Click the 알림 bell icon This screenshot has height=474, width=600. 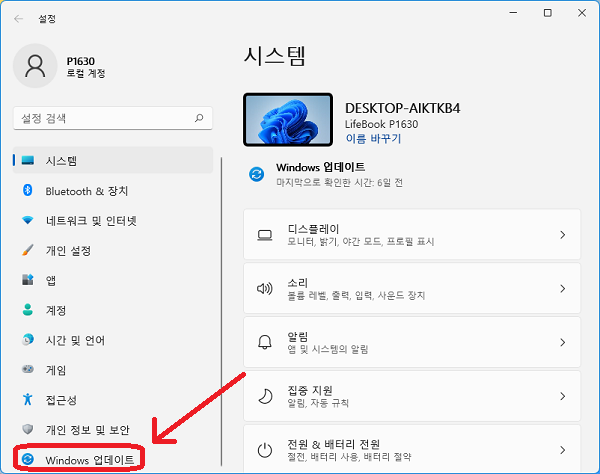point(265,342)
